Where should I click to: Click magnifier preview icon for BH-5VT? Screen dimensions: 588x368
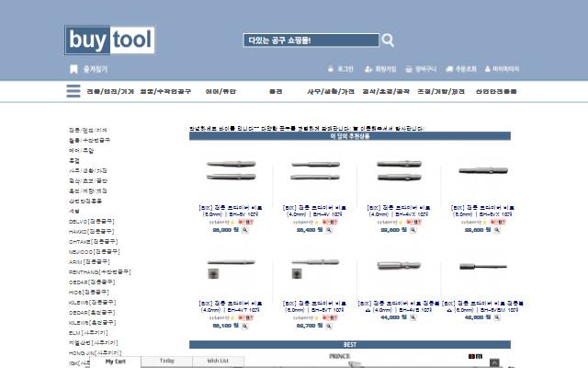(x=329, y=327)
